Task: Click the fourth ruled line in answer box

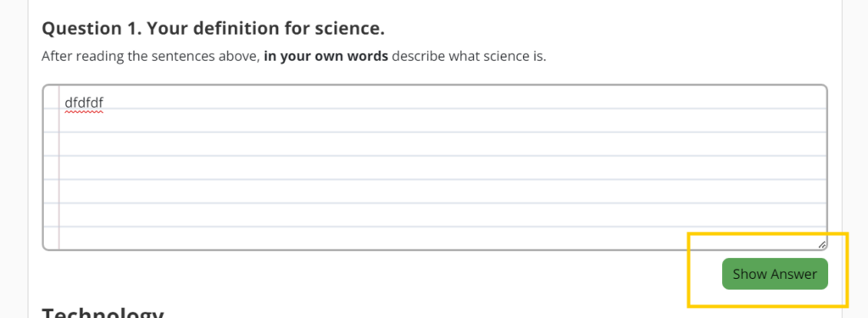Action: [x=442, y=169]
